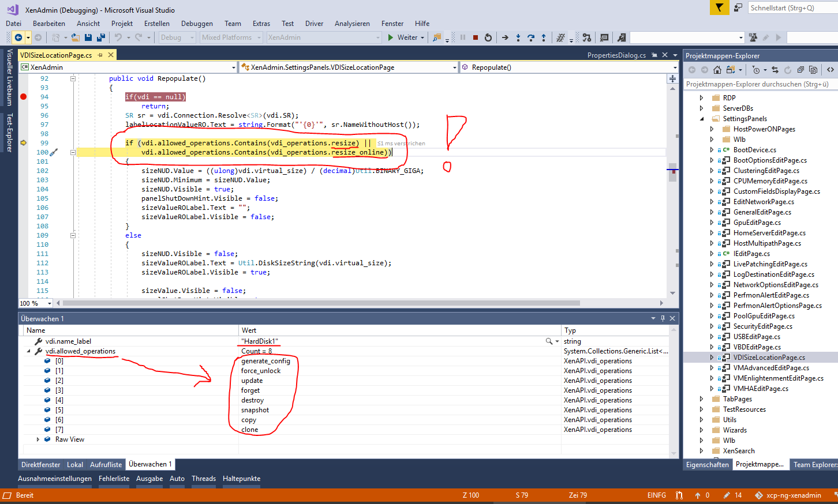The width and height of the screenshot is (838, 504).
Task: Open the Debuggen menu
Action: (x=197, y=24)
